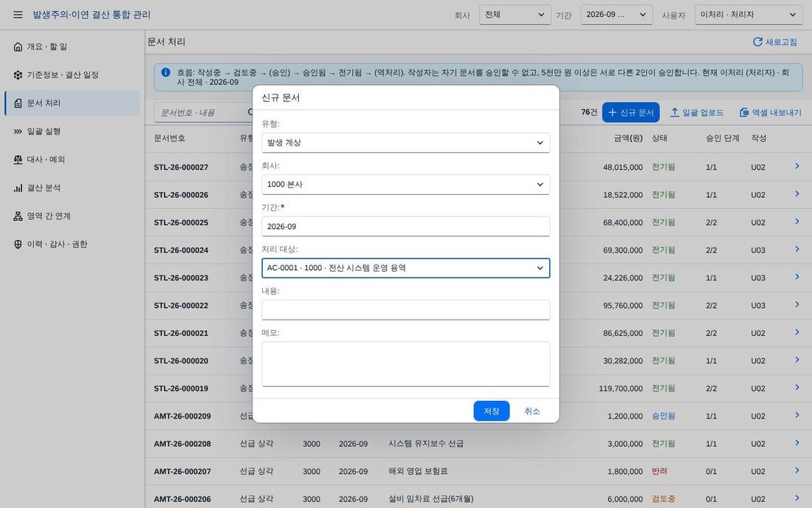Go to 일괄 실행 section
This screenshot has width=812, height=508.
(x=72, y=131)
